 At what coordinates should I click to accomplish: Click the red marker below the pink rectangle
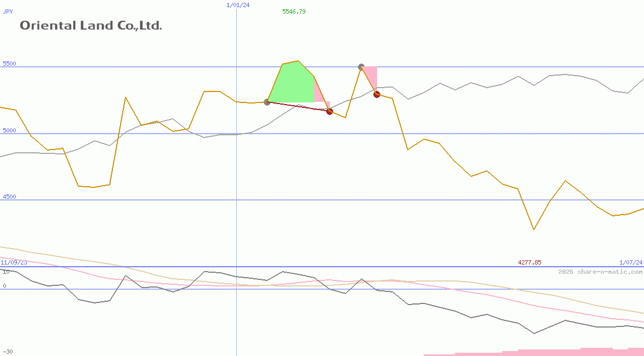click(x=377, y=94)
